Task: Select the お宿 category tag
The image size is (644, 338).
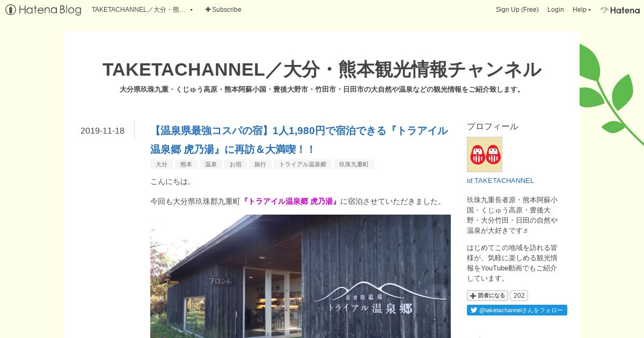Action: (236, 165)
